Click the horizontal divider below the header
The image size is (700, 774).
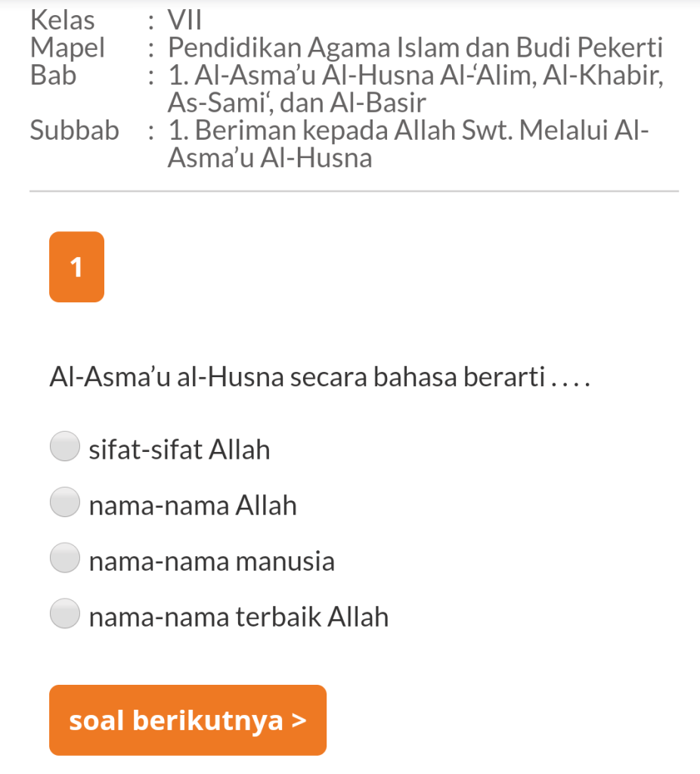354,192
